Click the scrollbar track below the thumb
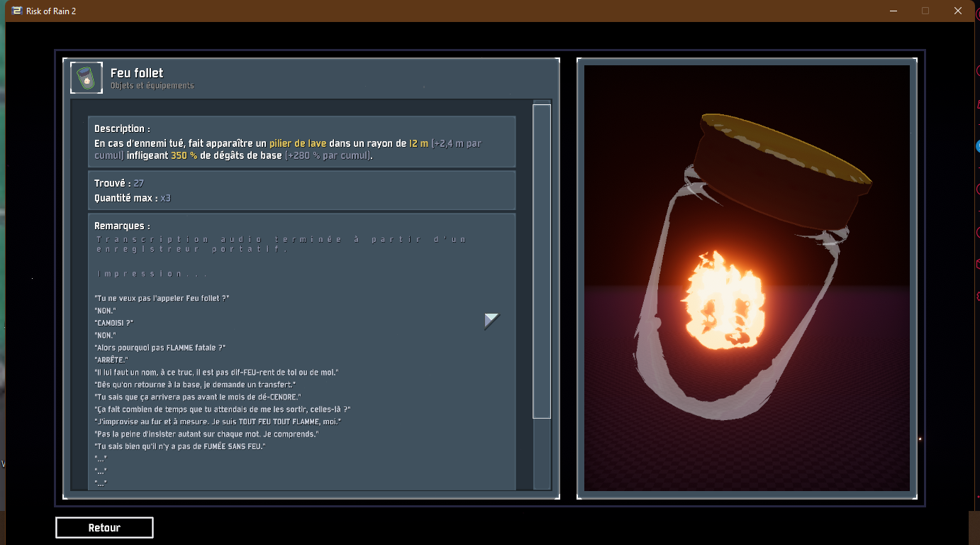 point(542,454)
